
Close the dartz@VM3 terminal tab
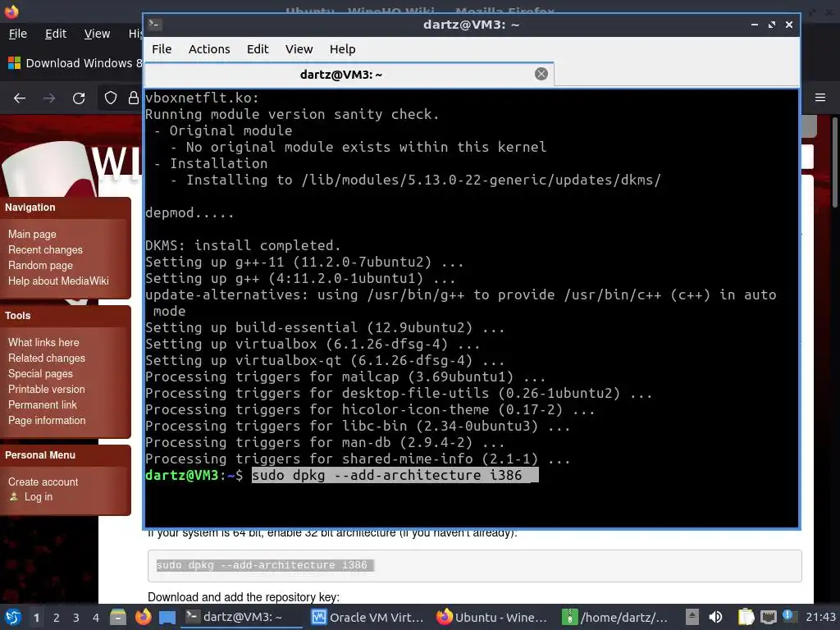click(x=541, y=74)
